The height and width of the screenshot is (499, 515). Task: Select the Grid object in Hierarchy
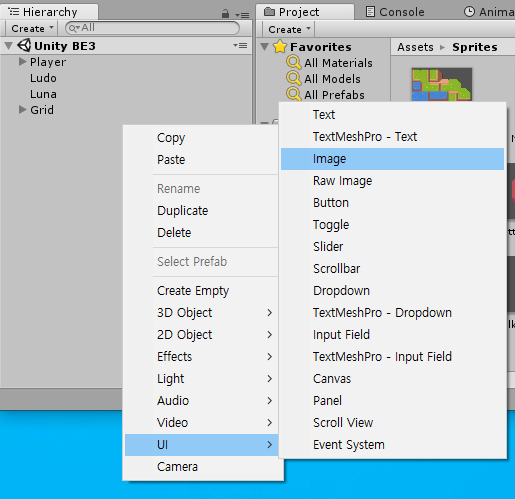(42, 110)
